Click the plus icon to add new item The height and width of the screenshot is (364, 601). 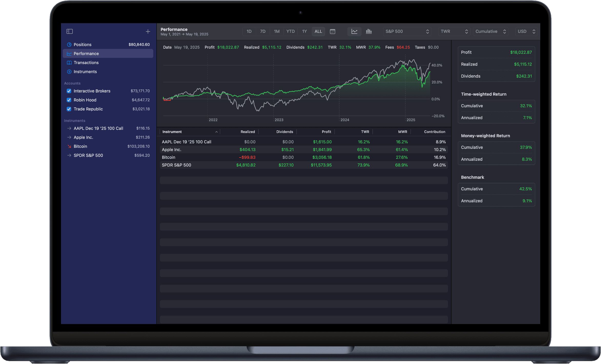(x=148, y=31)
